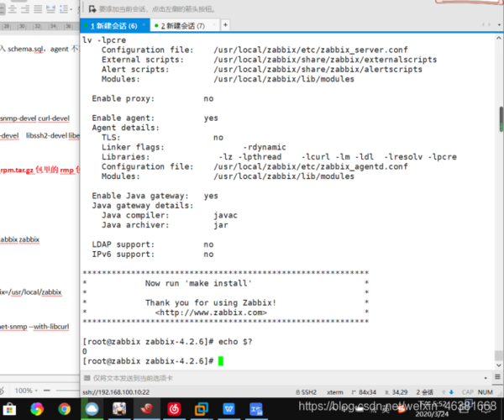Open line spacing dropdown arrow in Word
The image size is (504, 420).
pos(71,9)
